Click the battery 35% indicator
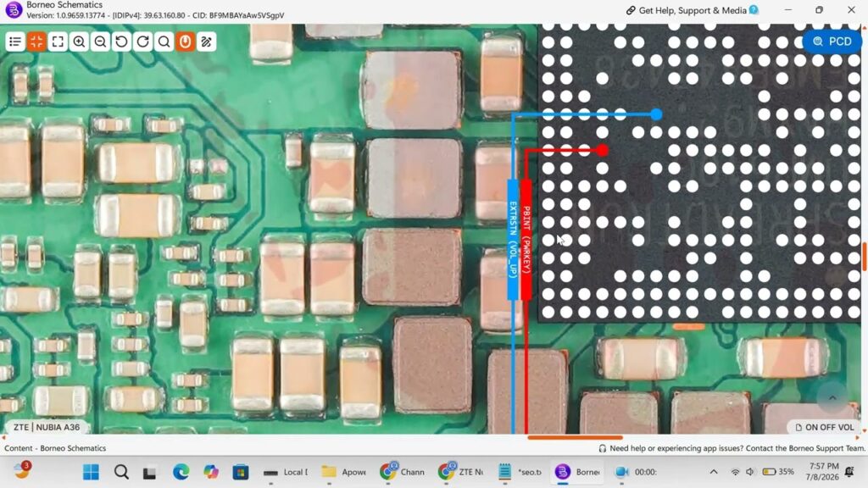The width and height of the screenshot is (868, 488). tap(778, 472)
